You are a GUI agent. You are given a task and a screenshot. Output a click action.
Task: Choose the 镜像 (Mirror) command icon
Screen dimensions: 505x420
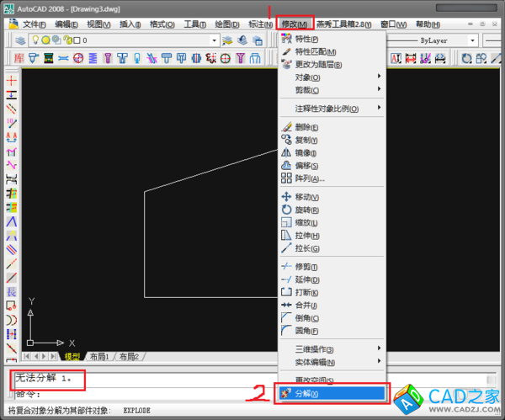(286, 153)
